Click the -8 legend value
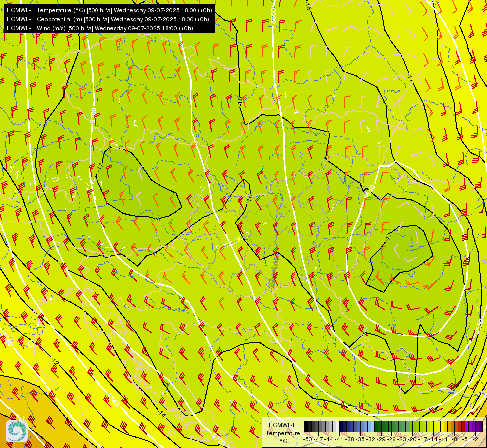The height and width of the screenshot is (448, 487). (x=454, y=439)
